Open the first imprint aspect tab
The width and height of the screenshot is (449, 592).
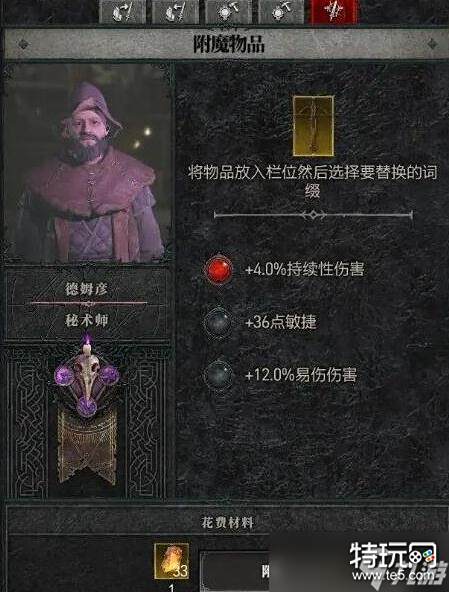(123, 12)
